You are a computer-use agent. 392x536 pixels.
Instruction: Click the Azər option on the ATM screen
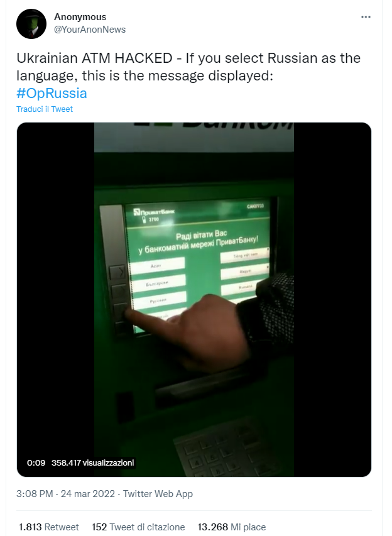click(x=157, y=266)
